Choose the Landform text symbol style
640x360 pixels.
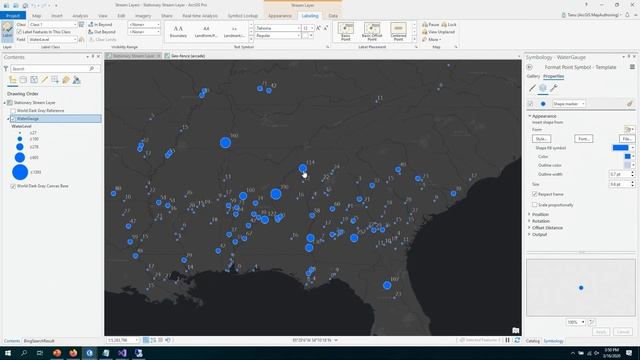206,31
